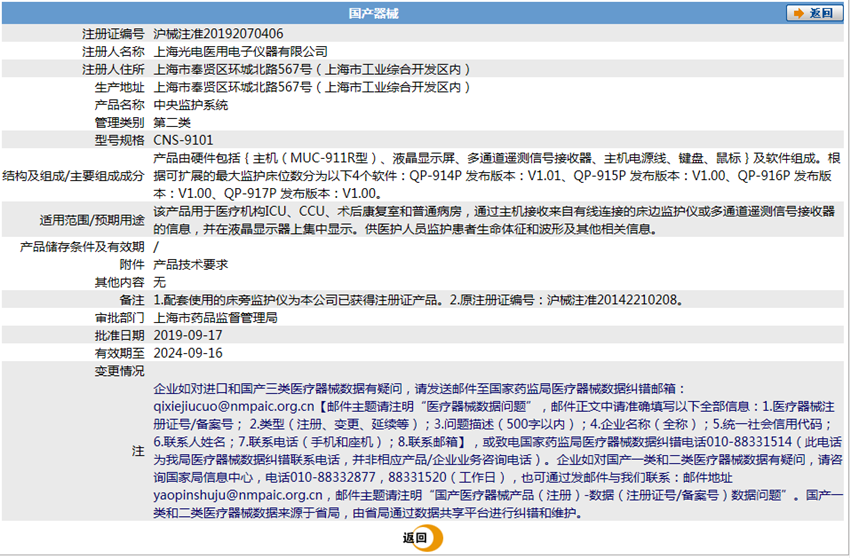Select model spec CNS-9101
Screen dimensions: 850x558
pos(183,140)
